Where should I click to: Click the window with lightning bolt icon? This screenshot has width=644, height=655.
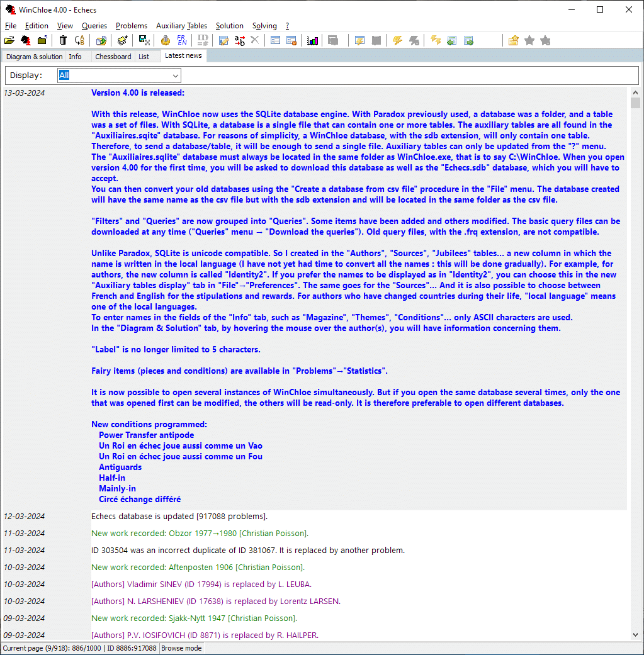(359, 40)
